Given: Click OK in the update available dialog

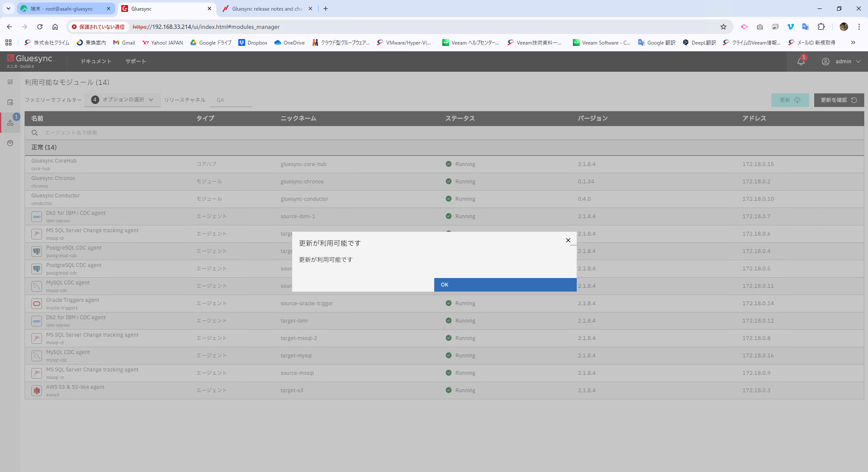Looking at the screenshot, I should click(x=505, y=285).
